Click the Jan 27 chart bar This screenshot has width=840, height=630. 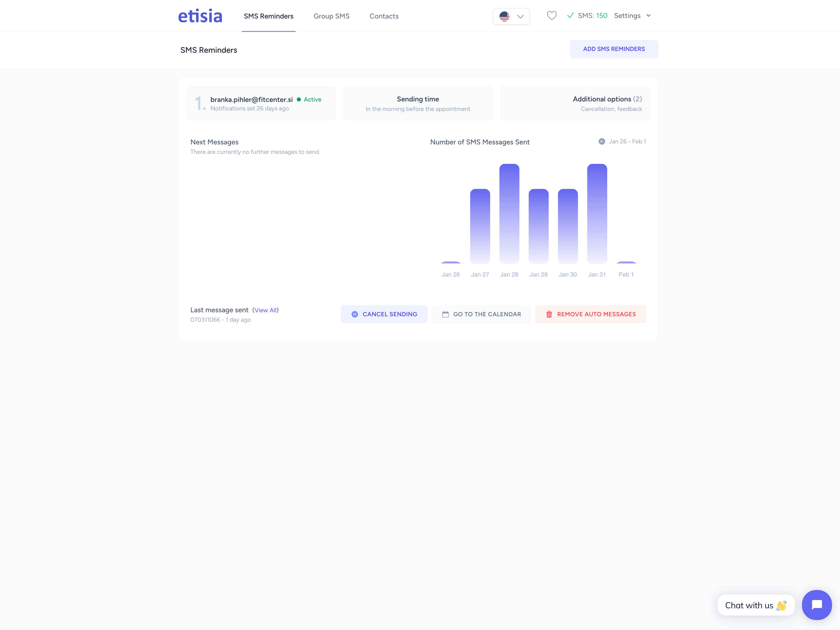click(x=480, y=226)
